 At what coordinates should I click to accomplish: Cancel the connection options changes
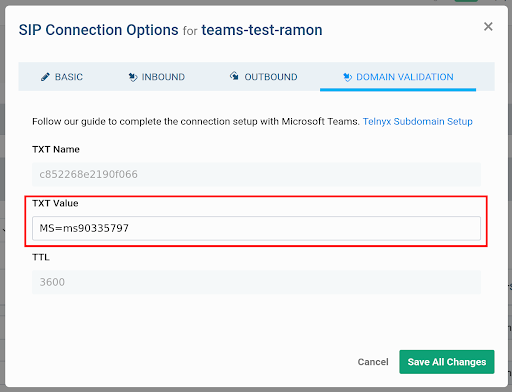click(373, 362)
